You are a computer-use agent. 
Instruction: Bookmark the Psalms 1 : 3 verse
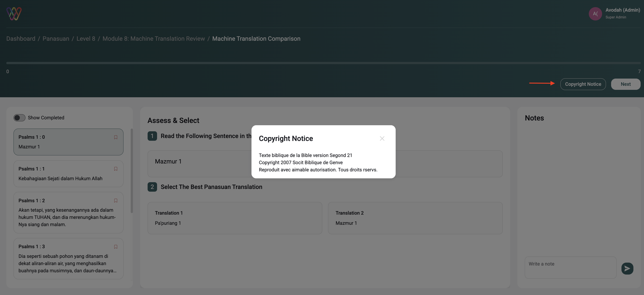[x=115, y=247]
